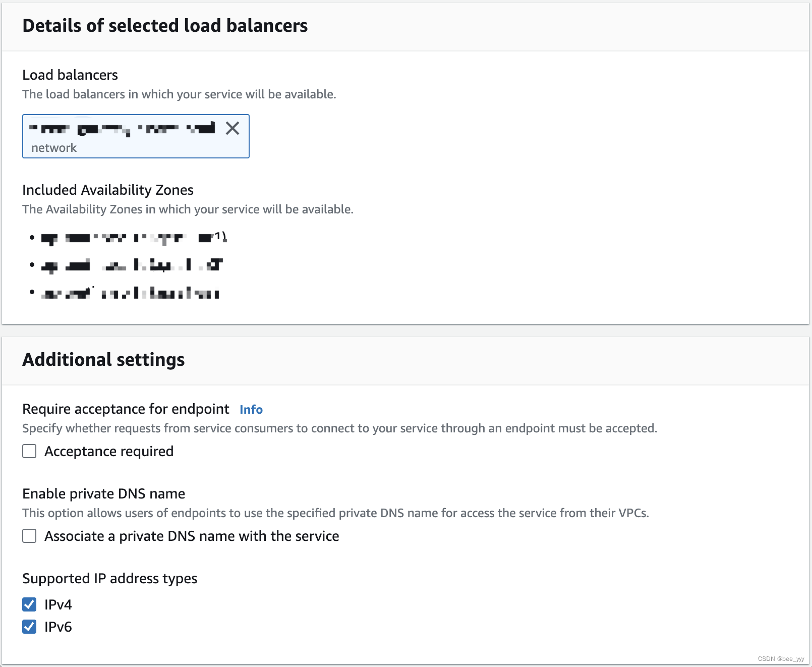
Task: Uncheck the IPv6 address type
Action: tap(29, 627)
